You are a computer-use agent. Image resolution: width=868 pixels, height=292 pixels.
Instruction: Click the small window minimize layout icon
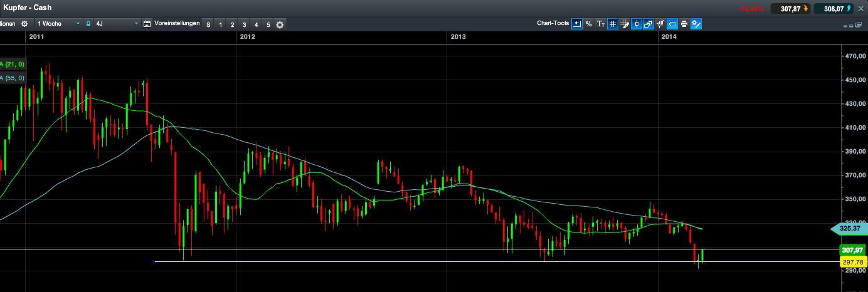click(x=846, y=26)
